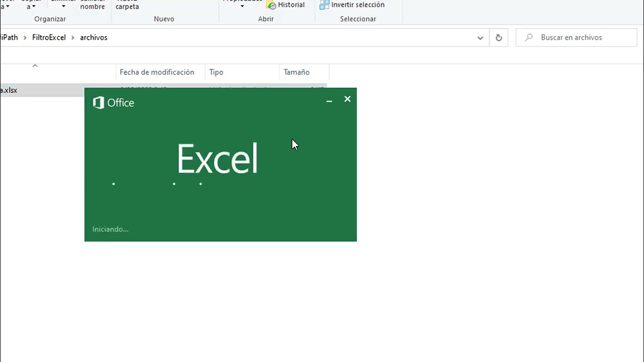
Task: Expand the chevron before FiltroExcel in breadcrumb
Action: tap(25, 38)
